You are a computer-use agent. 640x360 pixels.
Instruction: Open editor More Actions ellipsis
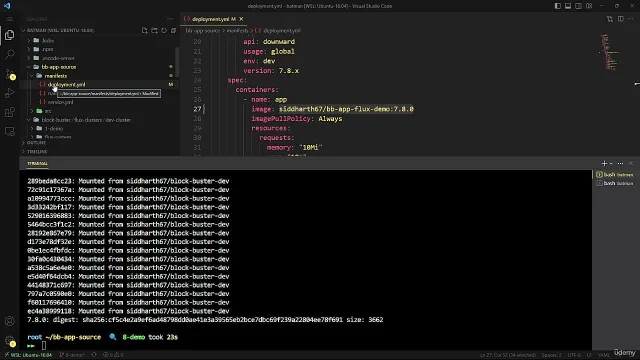(x=631, y=19)
